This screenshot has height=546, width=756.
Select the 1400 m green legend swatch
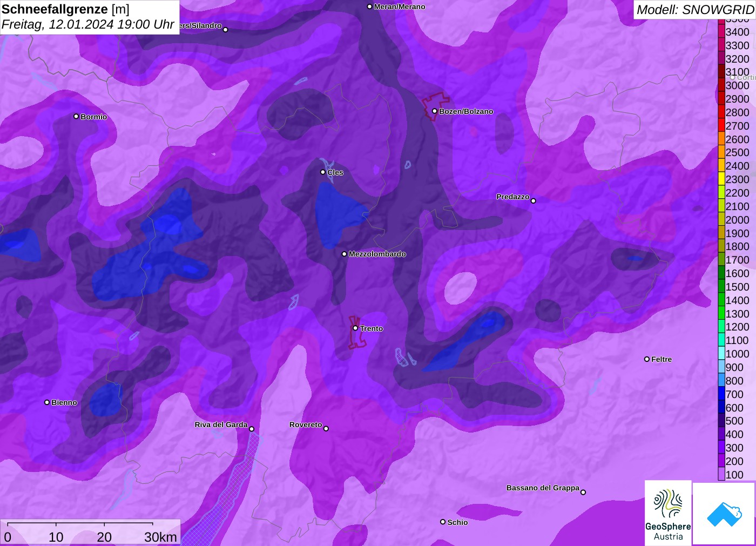(721, 300)
